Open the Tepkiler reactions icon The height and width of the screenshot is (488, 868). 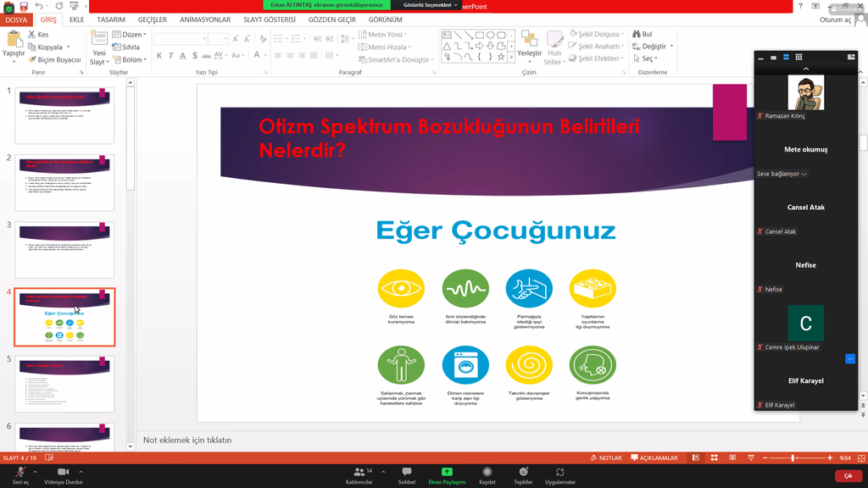523,472
